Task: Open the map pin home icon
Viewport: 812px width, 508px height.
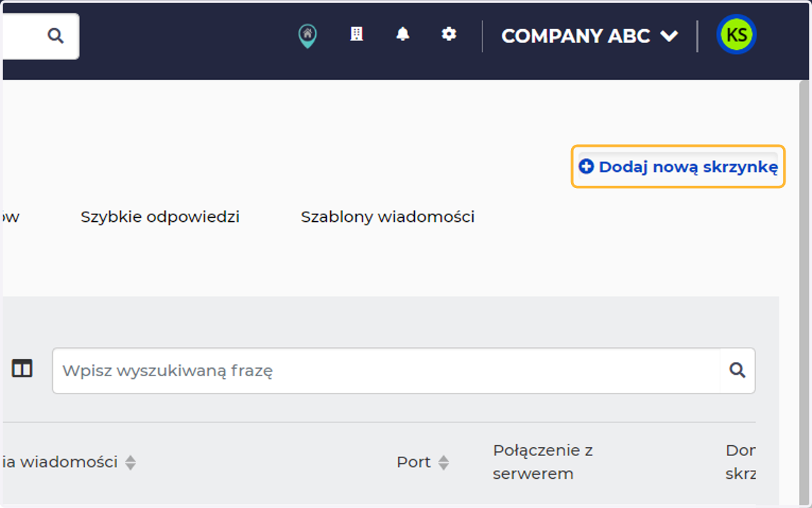Action: [x=307, y=35]
